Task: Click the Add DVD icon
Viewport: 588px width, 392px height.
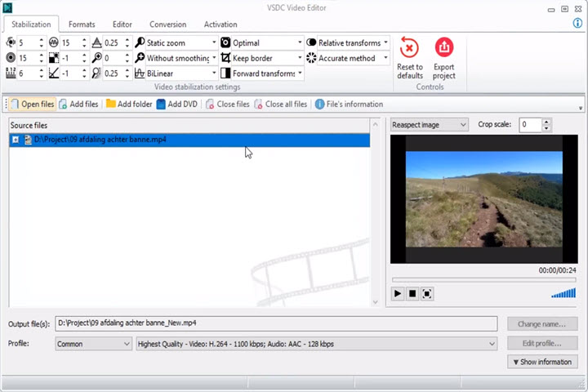Action: coord(162,105)
